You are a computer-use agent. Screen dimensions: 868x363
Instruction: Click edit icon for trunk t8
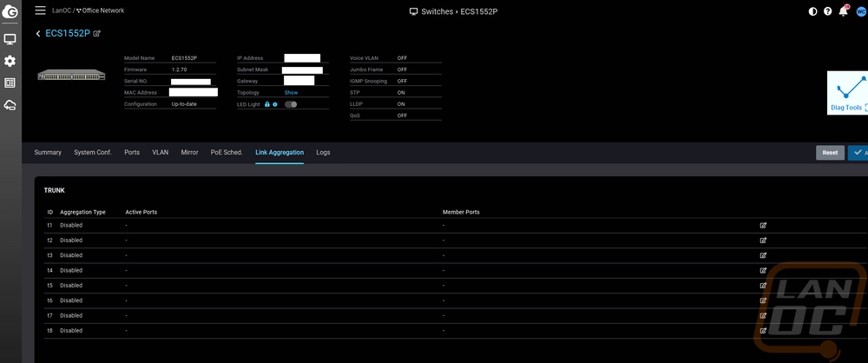click(763, 330)
